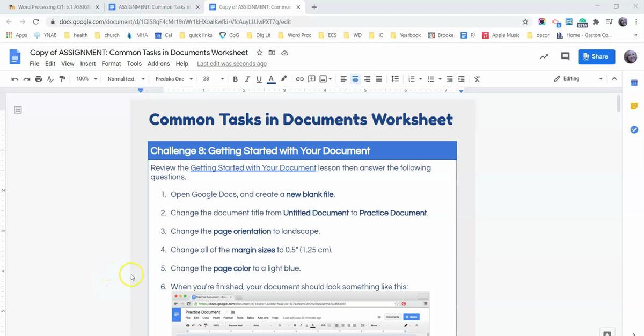Open the Tools menu

[x=134, y=64]
